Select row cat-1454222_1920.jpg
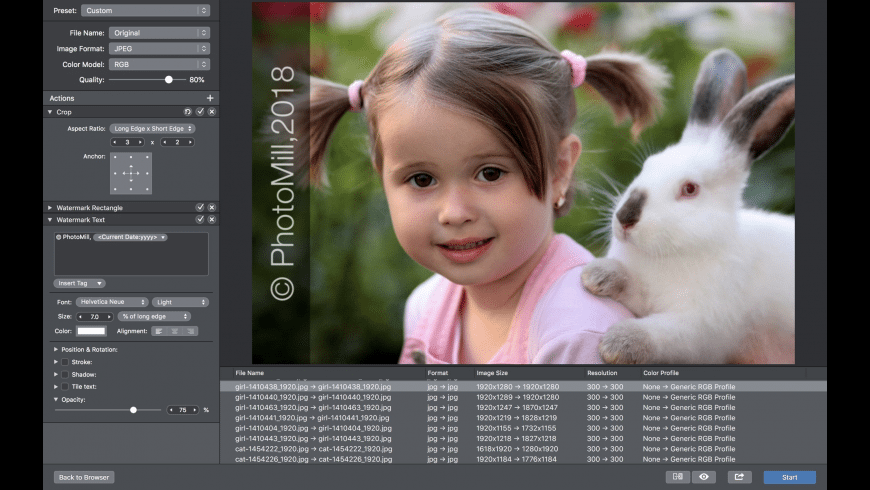Screen dimensions: 870x490 pos(523,449)
